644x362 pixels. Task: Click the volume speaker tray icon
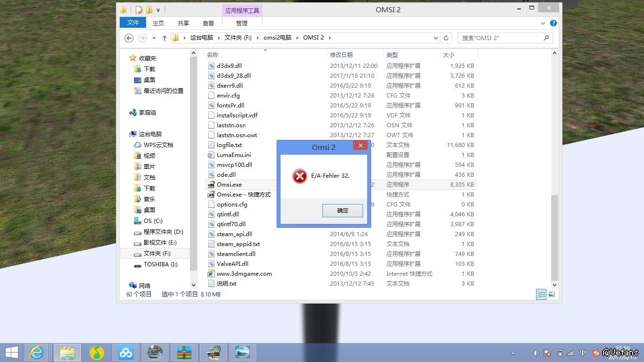(x=536, y=353)
